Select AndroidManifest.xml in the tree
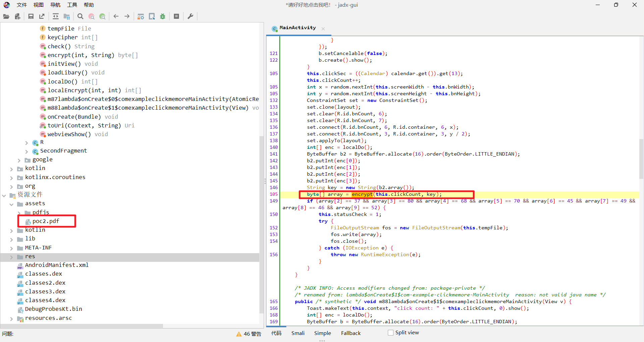This screenshot has width=644, height=342. point(57,265)
